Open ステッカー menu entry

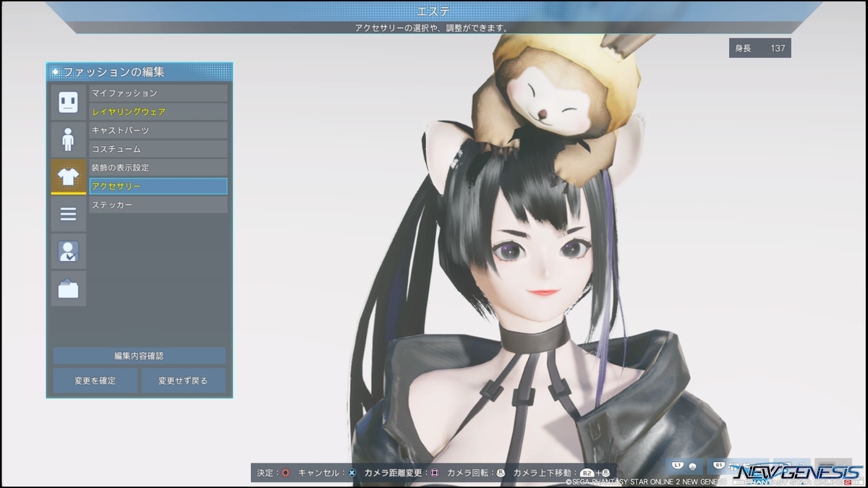(158, 205)
